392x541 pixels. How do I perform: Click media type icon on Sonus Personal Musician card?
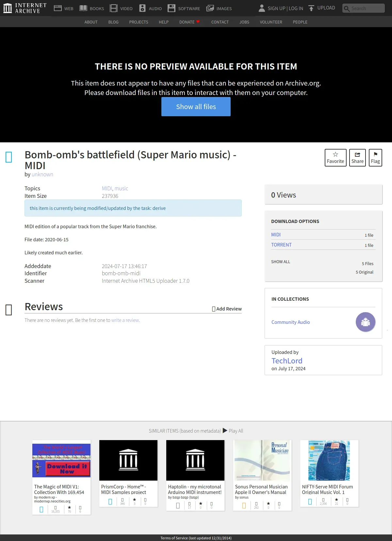coord(244,505)
